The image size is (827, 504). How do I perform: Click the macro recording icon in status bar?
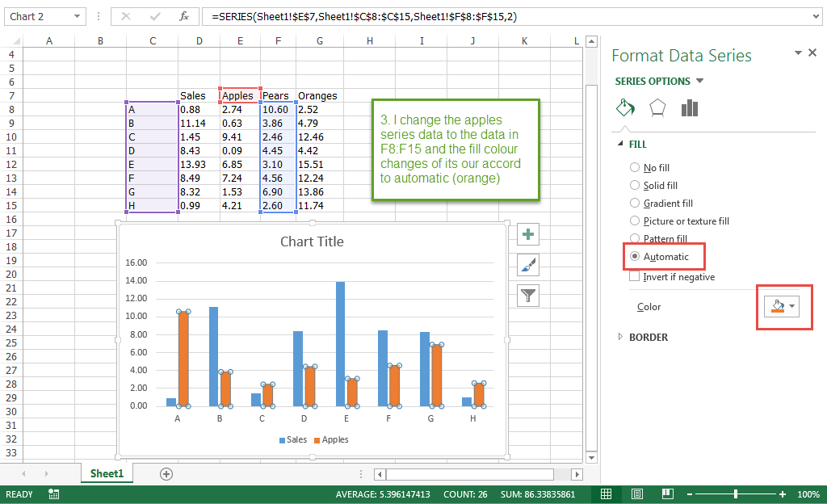(53, 494)
